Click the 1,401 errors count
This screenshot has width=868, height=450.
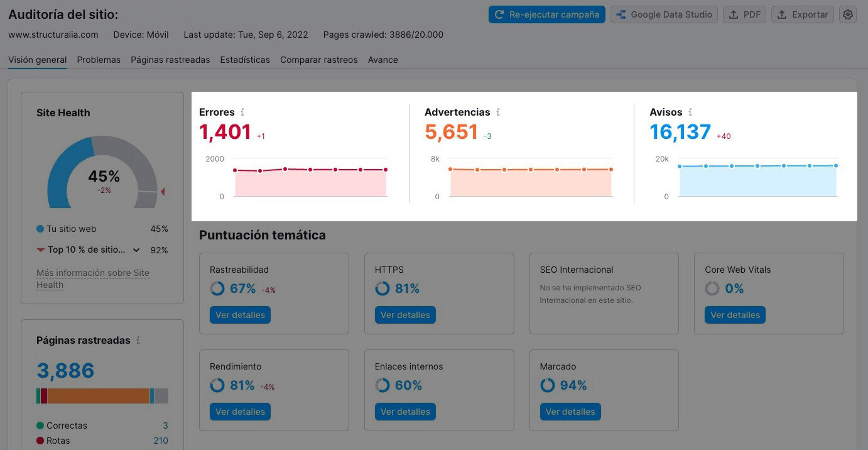coord(225,132)
